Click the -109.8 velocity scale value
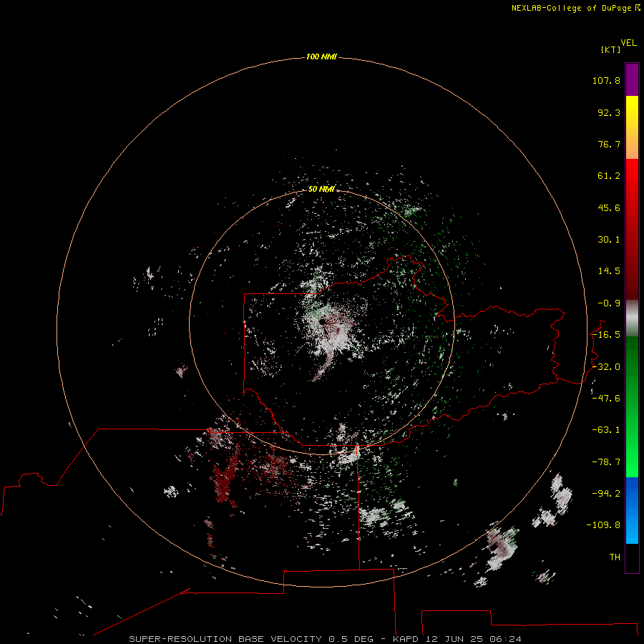Screen dimensions: 644x644 (x=603, y=525)
